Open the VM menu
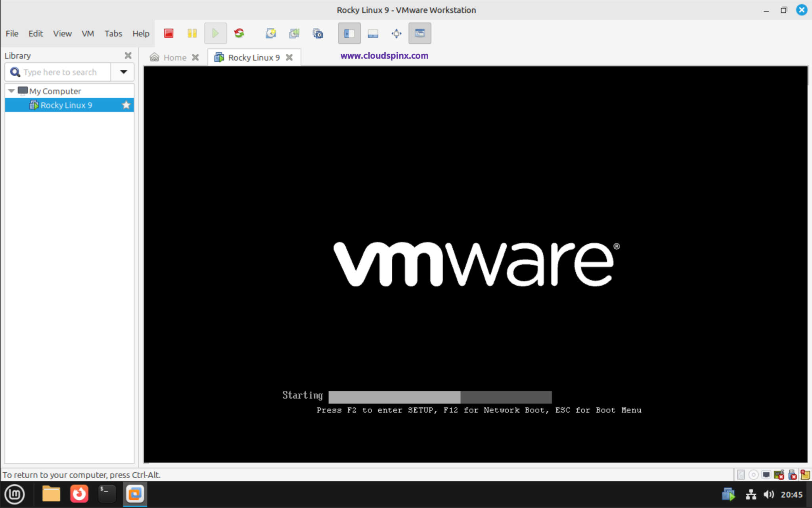812x508 pixels. pos(88,33)
